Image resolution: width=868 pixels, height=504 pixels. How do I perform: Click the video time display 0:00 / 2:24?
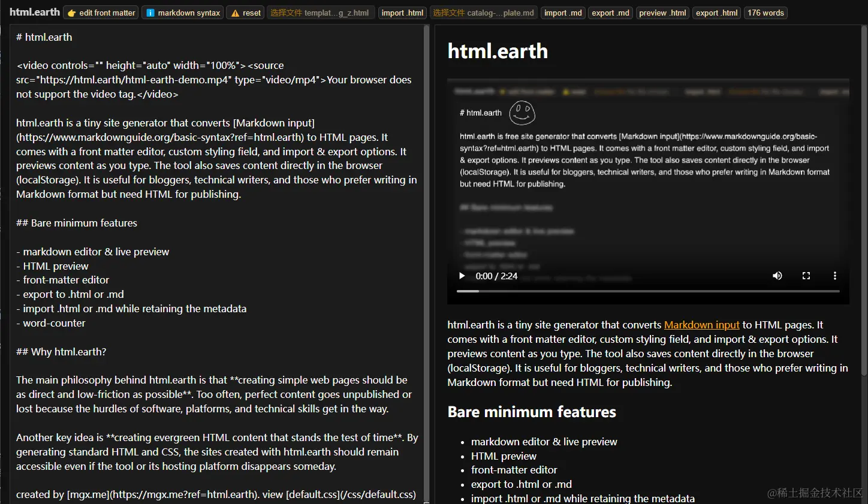(496, 276)
